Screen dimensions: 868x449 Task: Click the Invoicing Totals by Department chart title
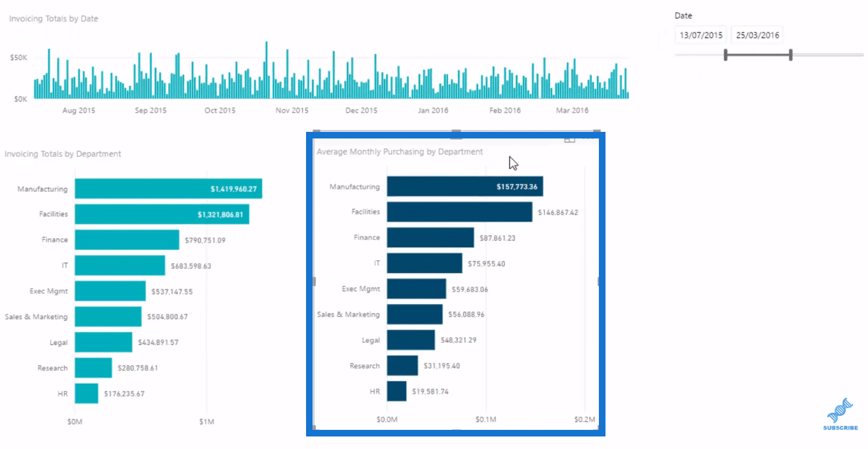(63, 154)
